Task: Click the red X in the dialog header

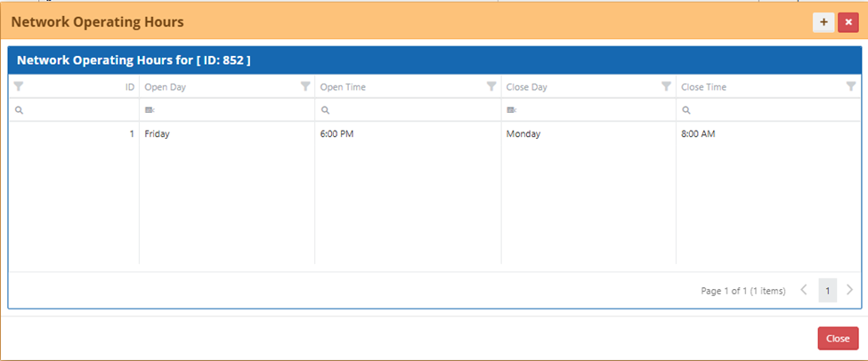Action: tap(848, 22)
